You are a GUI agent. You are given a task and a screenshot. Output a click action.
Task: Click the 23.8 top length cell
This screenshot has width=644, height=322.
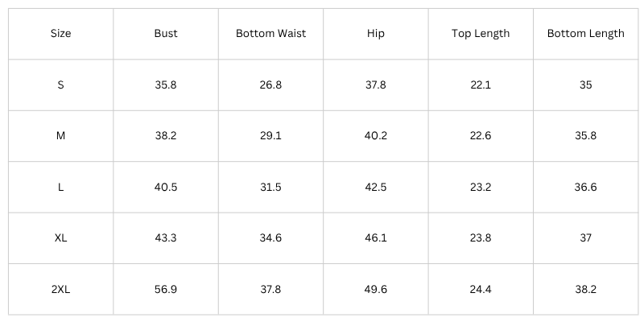click(x=481, y=237)
